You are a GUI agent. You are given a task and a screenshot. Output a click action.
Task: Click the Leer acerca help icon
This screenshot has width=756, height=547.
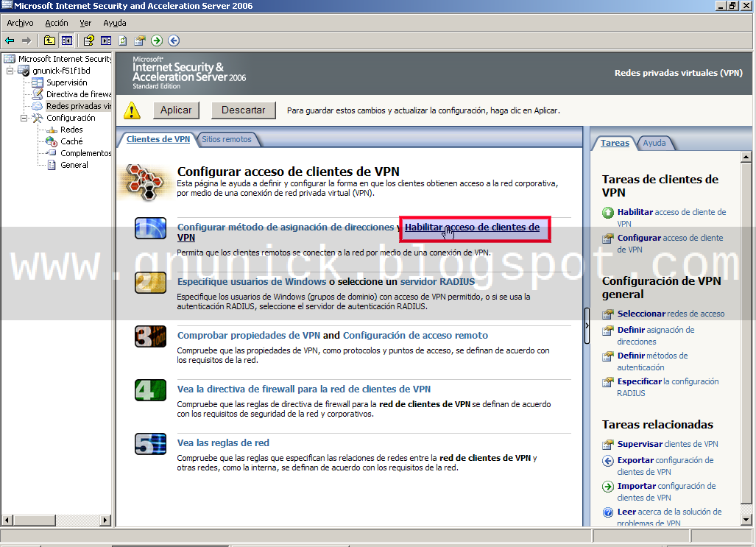[x=608, y=512]
